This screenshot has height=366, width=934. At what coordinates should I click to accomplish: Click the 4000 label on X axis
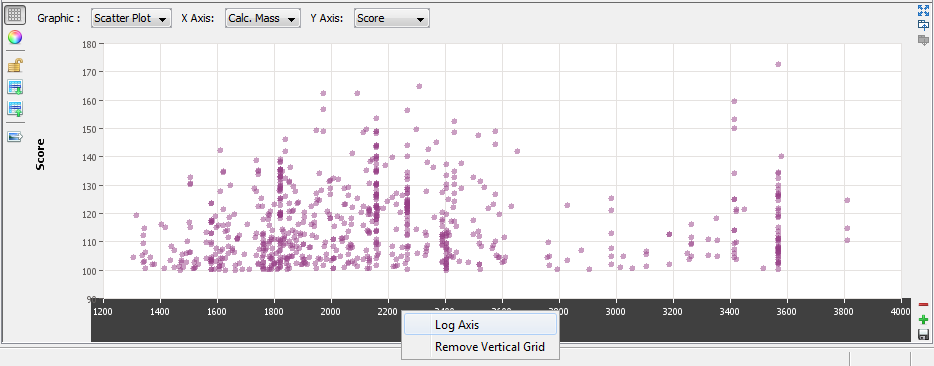pyautogui.click(x=901, y=311)
